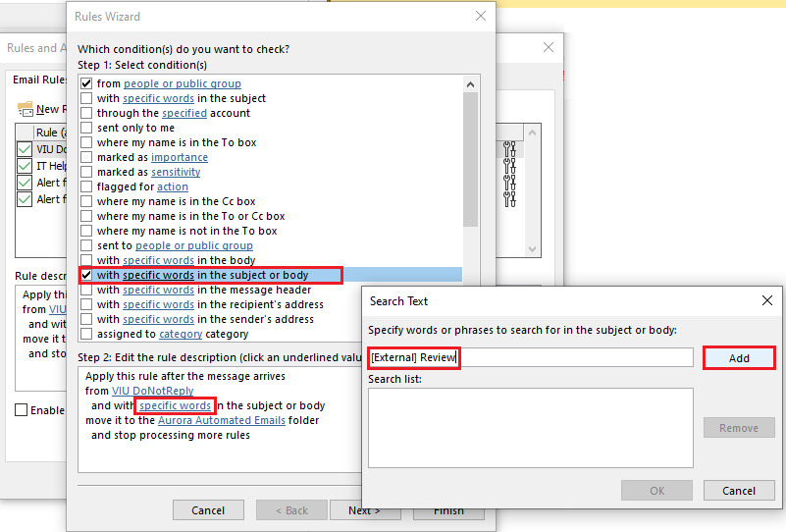
Task: Click rules list scroll-up arrow in Rules and Alerts
Action: click(x=533, y=133)
